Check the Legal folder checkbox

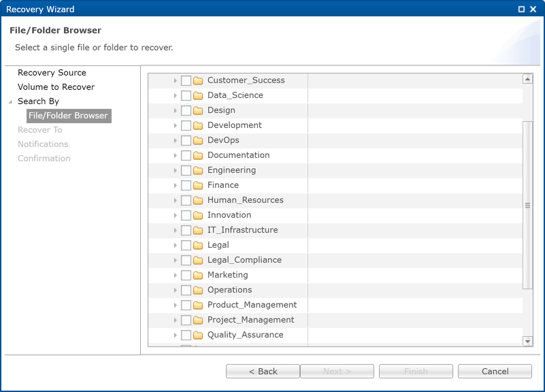(x=186, y=245)
